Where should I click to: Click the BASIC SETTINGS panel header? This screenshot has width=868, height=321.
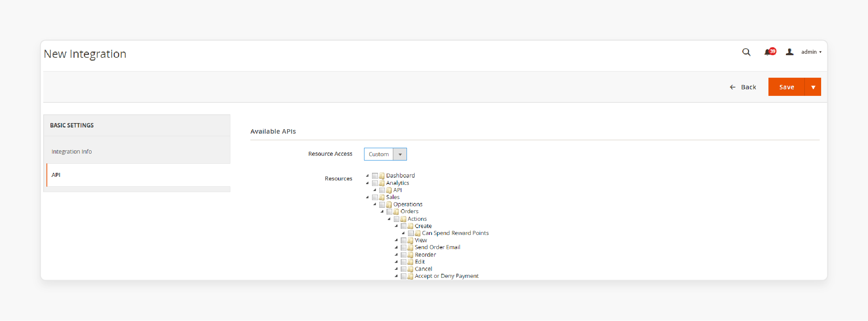[137, 125]
